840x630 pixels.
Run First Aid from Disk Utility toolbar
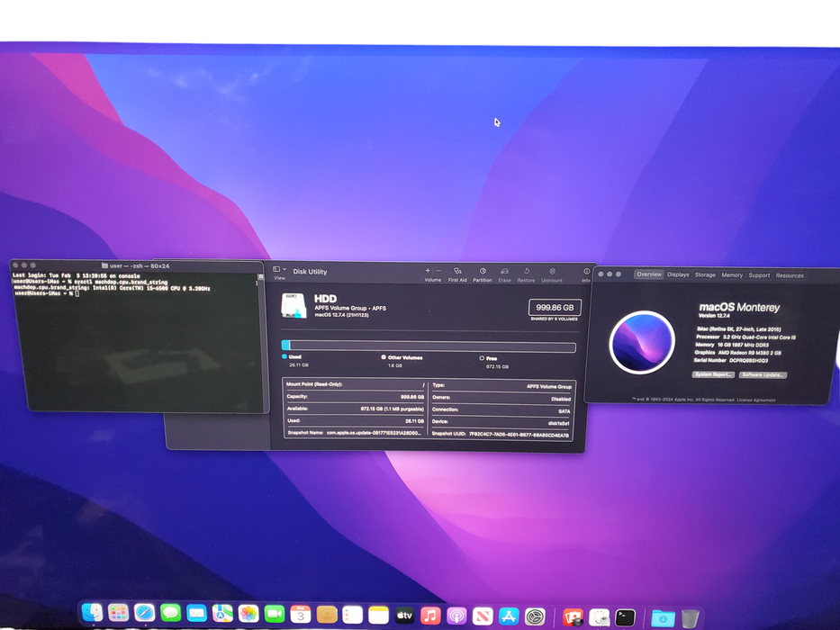[457, 271]
